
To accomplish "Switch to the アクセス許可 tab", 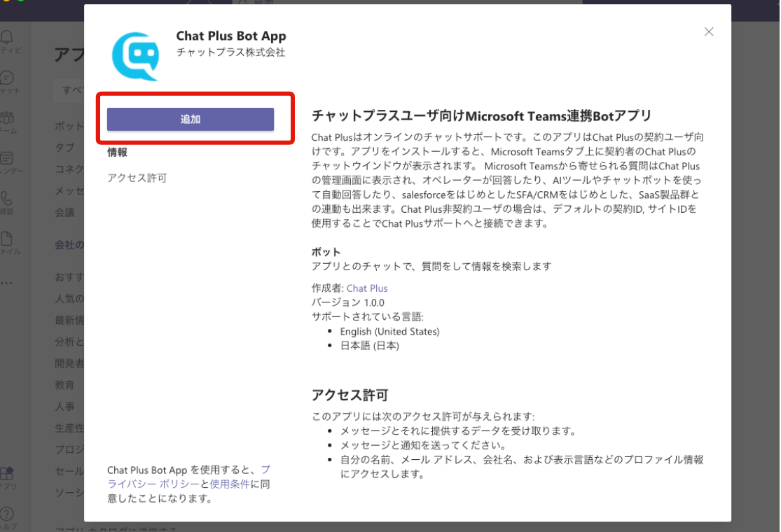I will [x=137, y=178].
